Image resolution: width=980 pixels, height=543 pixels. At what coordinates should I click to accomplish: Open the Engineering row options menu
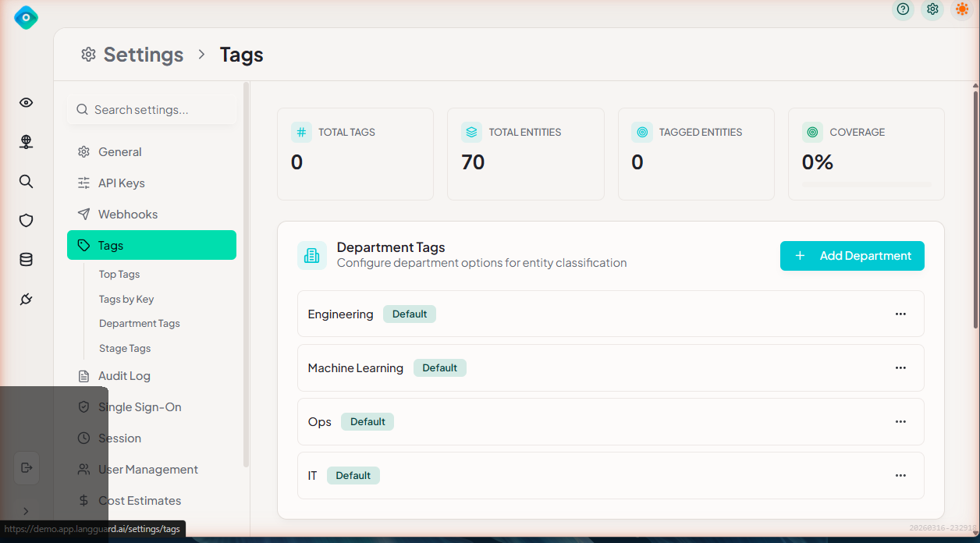coord(900,314)
